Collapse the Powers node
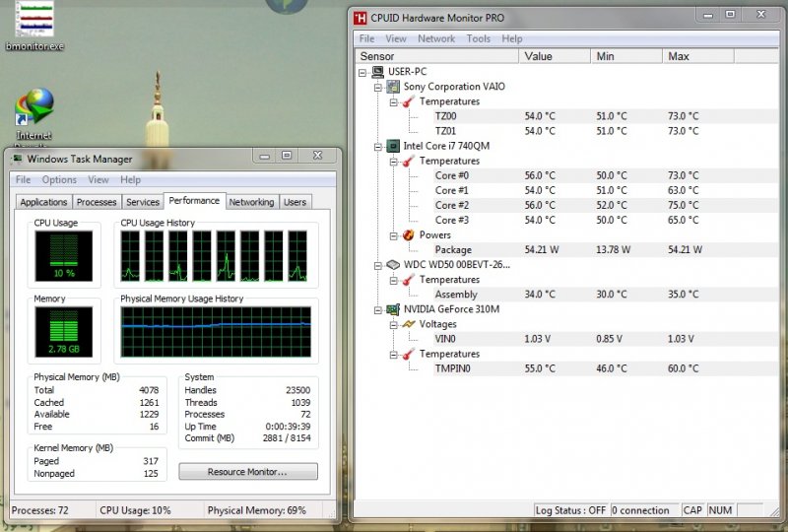The width and height of the screenshot is (788, 532). pos(393,235)
